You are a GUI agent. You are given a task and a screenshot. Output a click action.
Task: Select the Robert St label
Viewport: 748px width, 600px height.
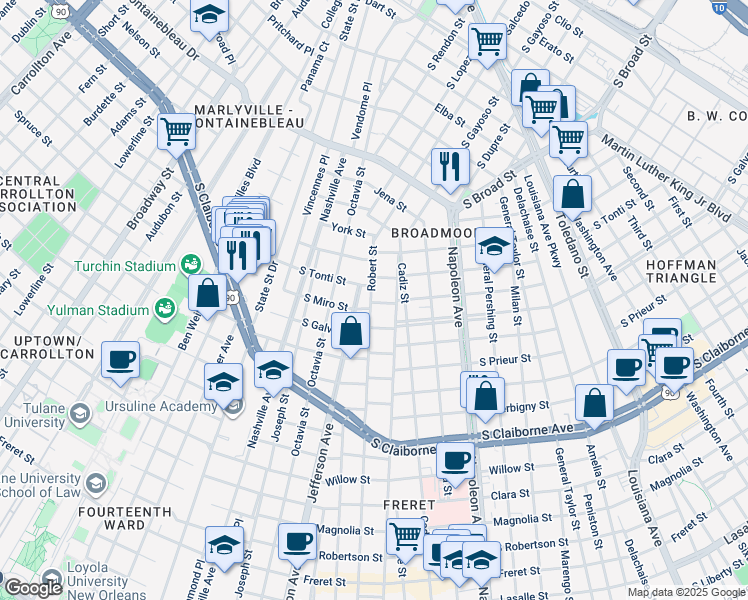(x=372, y=268)
